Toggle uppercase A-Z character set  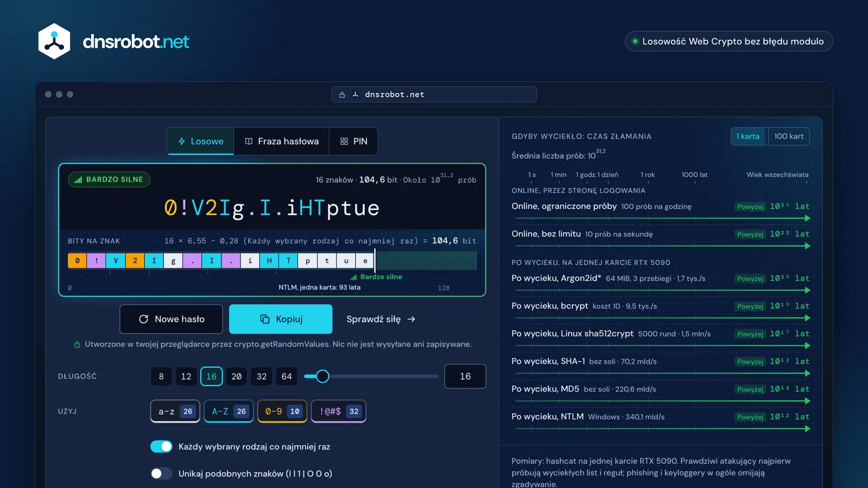(228, 411)
